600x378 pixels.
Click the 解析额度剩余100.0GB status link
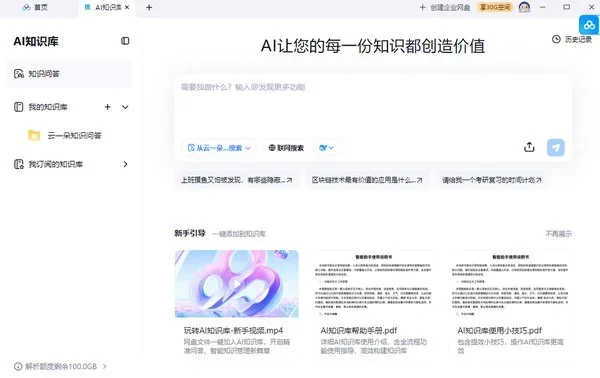click(x=60, y=366)
